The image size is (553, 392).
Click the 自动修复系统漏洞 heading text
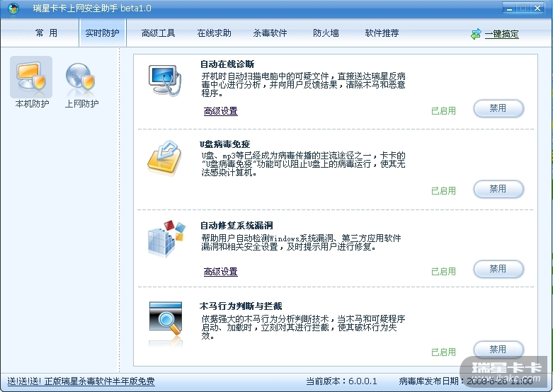[236, 225]
